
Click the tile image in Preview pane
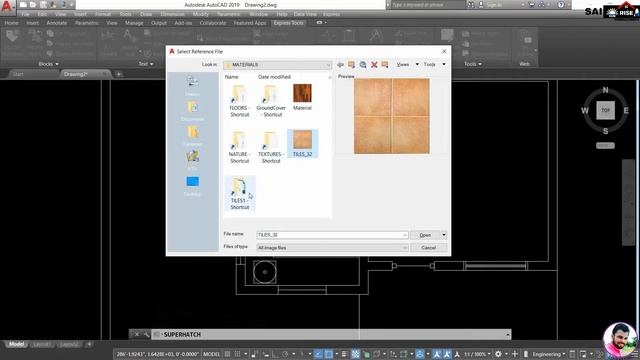391,116
